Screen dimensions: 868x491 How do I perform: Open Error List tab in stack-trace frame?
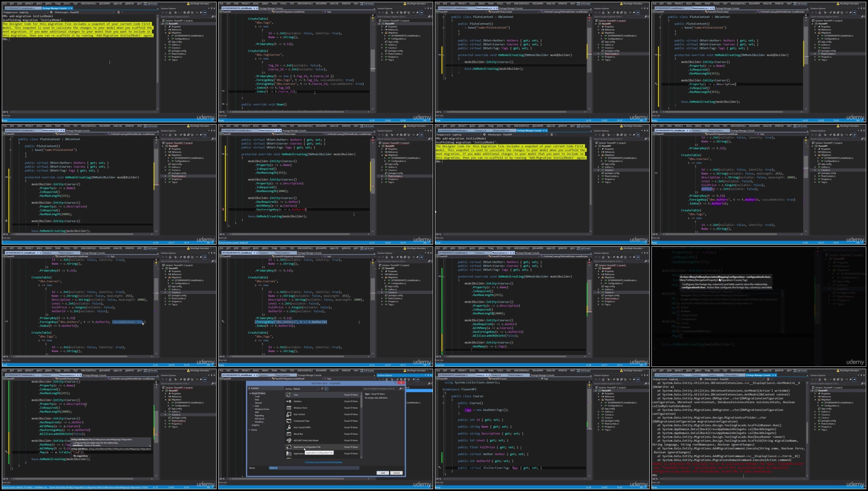tap(655, 482)
